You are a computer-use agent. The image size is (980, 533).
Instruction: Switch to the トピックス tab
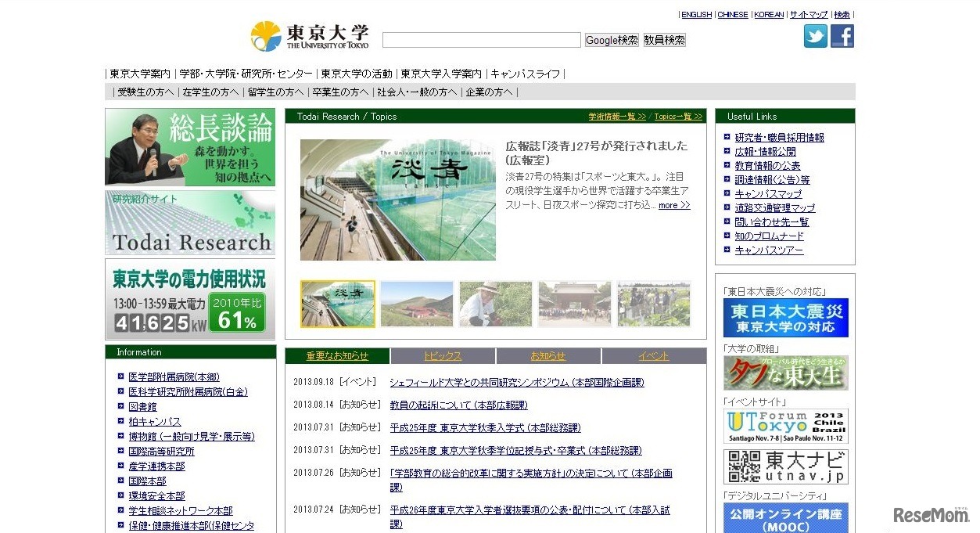(443, 355)
